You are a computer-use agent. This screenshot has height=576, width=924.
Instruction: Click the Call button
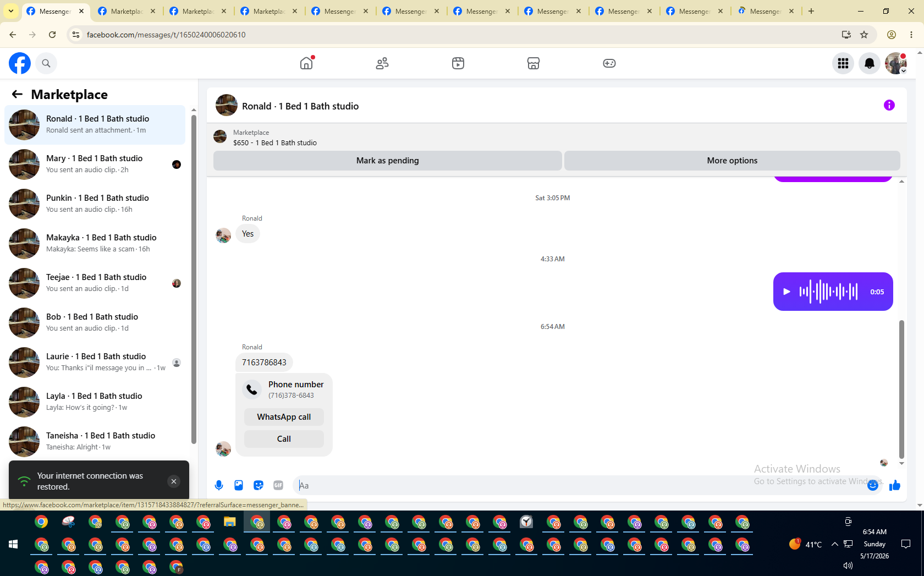pyautogui.click(x=284, y=439)
